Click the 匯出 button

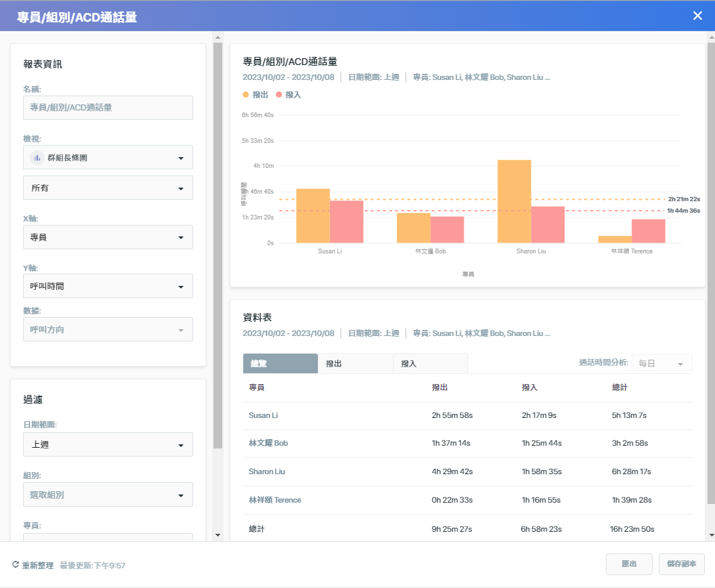[x=629, y=564]
